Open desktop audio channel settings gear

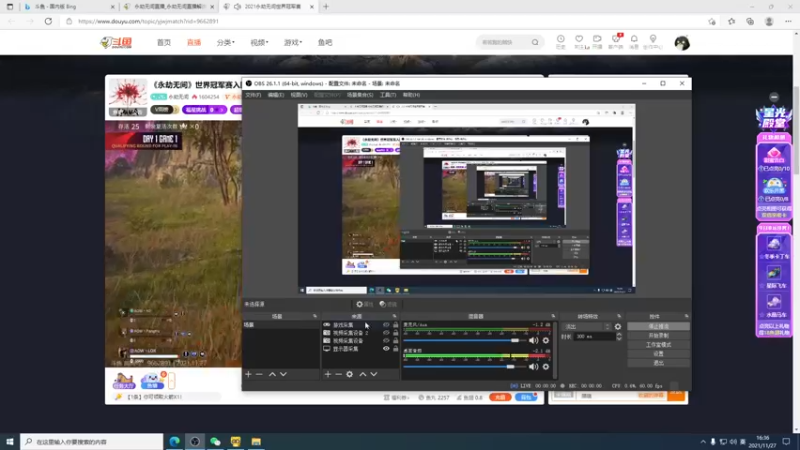pyautogui.click(x=546, y=366)
